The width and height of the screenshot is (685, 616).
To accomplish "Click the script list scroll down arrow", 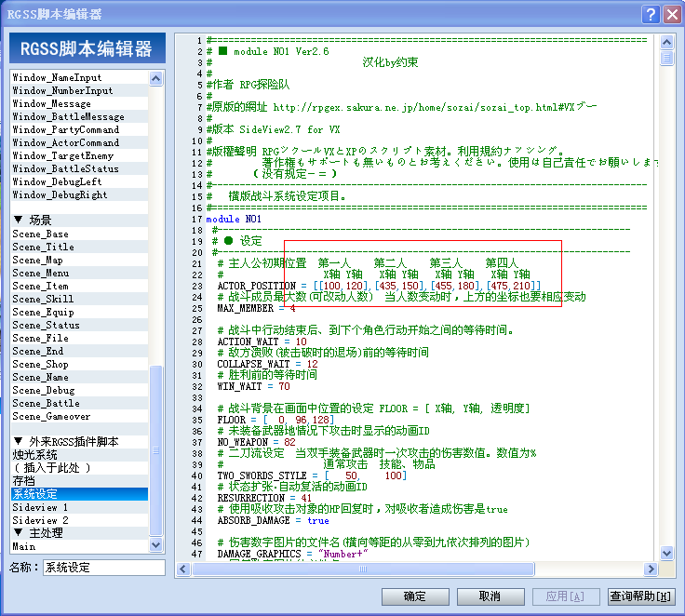I will [x=156, y=545].
